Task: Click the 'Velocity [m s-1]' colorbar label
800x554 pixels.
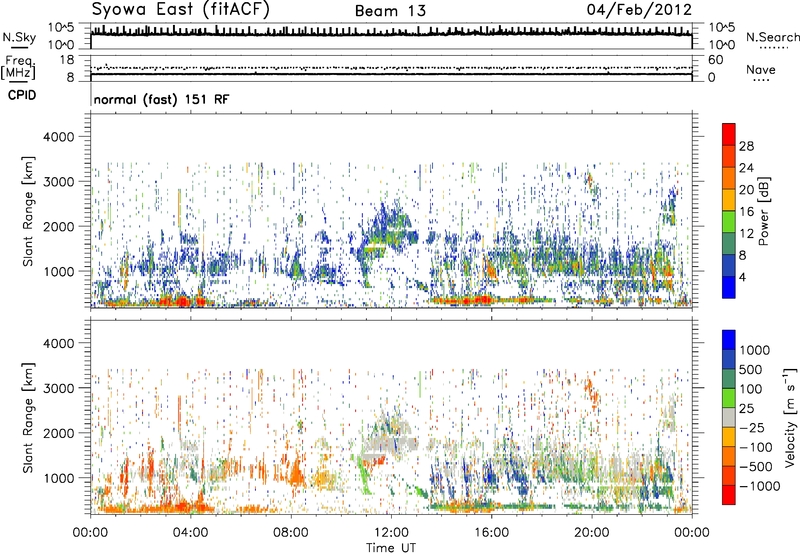Action: point(790,417)
